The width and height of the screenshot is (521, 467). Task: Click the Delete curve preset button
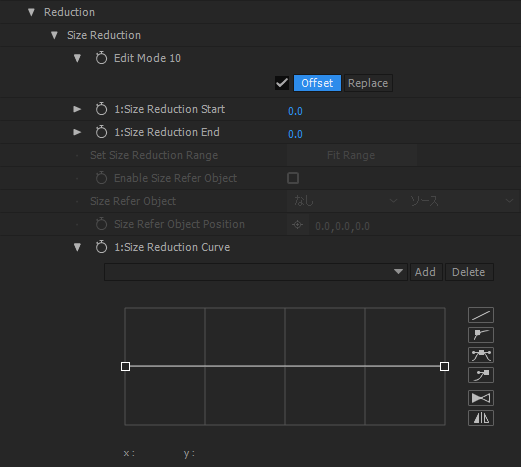pyautogui.click(x=469, y=272)
